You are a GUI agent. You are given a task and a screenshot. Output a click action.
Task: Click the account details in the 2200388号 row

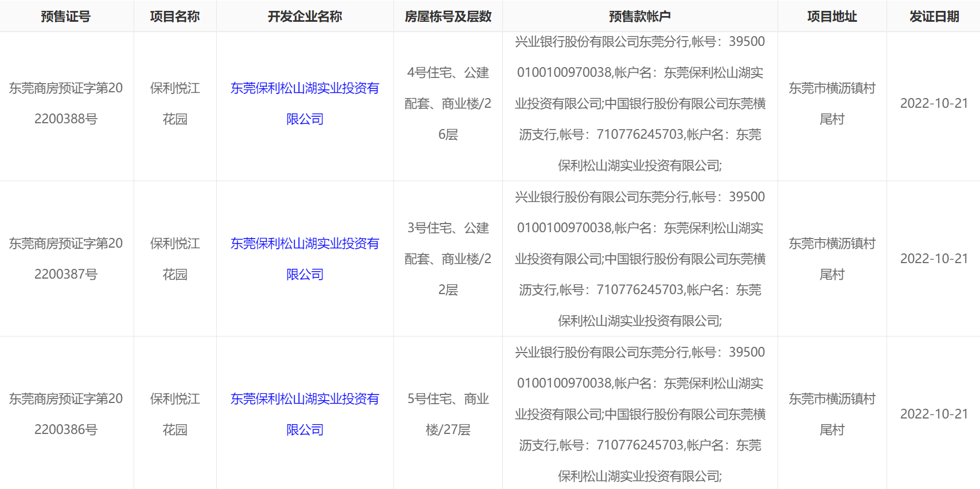(640, 104)
